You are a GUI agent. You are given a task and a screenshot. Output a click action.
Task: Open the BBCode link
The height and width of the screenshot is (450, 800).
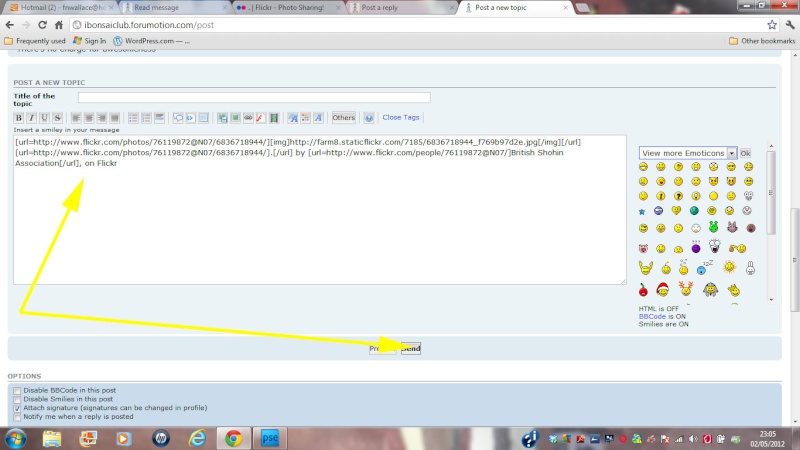tap(652, 316)
